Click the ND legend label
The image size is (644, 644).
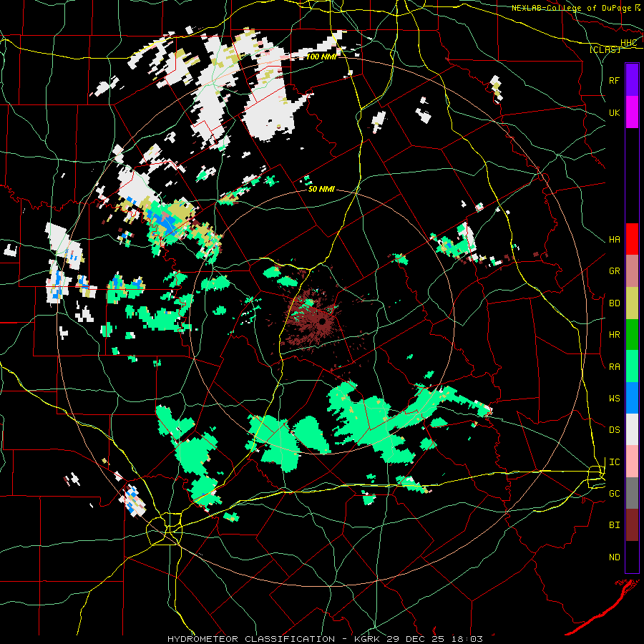tap(614, 557)
